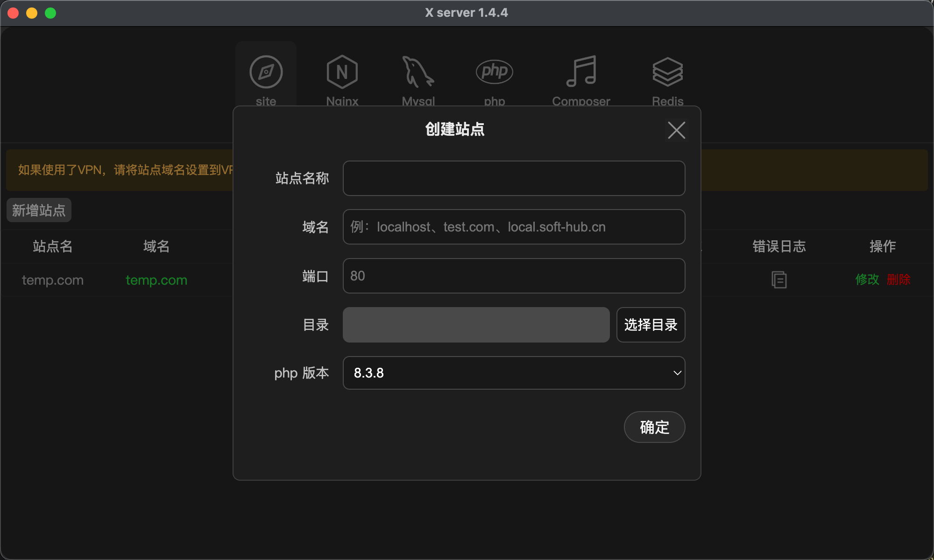
Task: Click the 选择目录 button
Action: coord(651,325)
